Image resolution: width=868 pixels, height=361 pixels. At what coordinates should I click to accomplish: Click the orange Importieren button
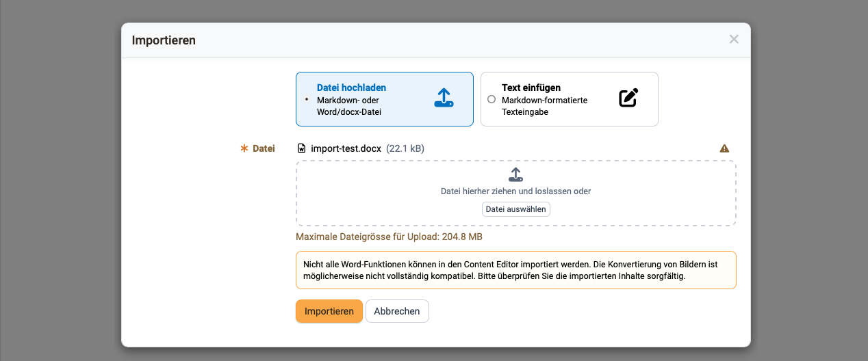329,311
